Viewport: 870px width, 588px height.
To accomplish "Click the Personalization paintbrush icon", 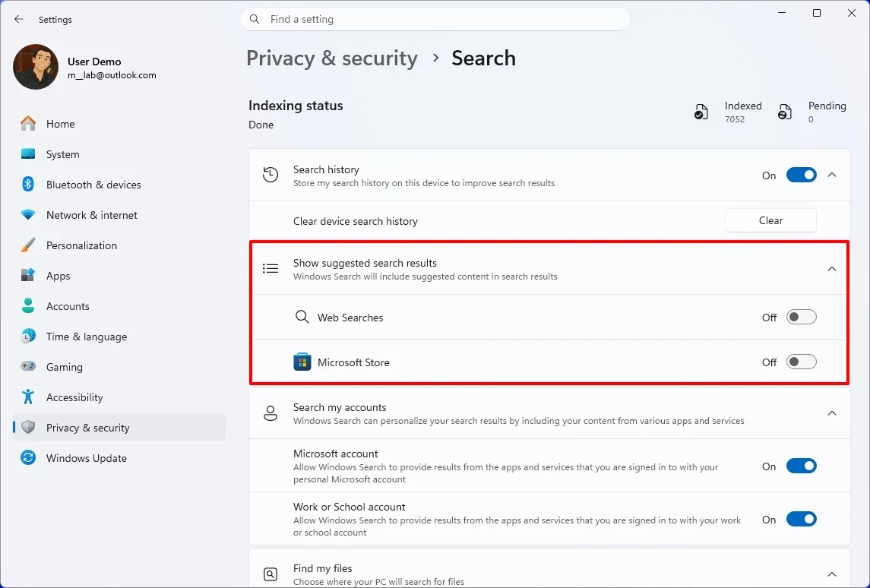I will pos(28,245).
